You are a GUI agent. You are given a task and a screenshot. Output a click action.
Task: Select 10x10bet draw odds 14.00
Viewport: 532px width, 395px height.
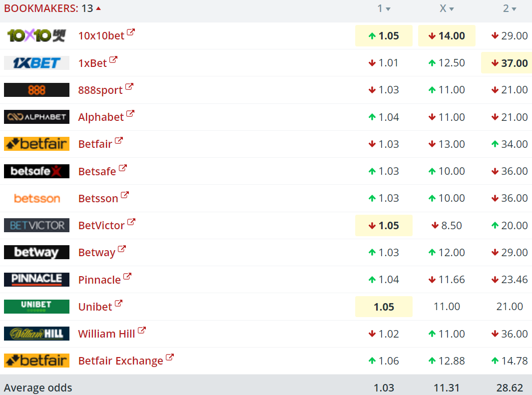click(x=447, y=36)
